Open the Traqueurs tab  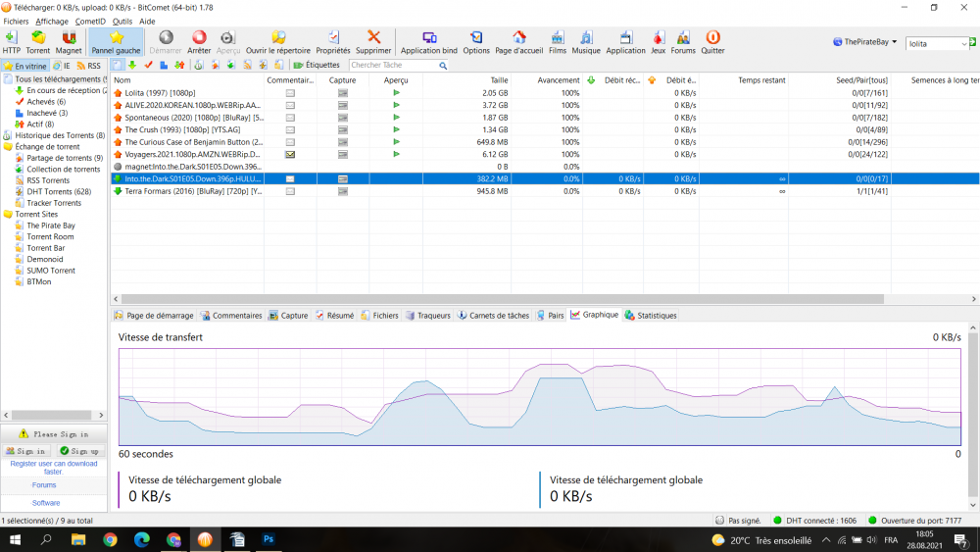coord(428,316)
